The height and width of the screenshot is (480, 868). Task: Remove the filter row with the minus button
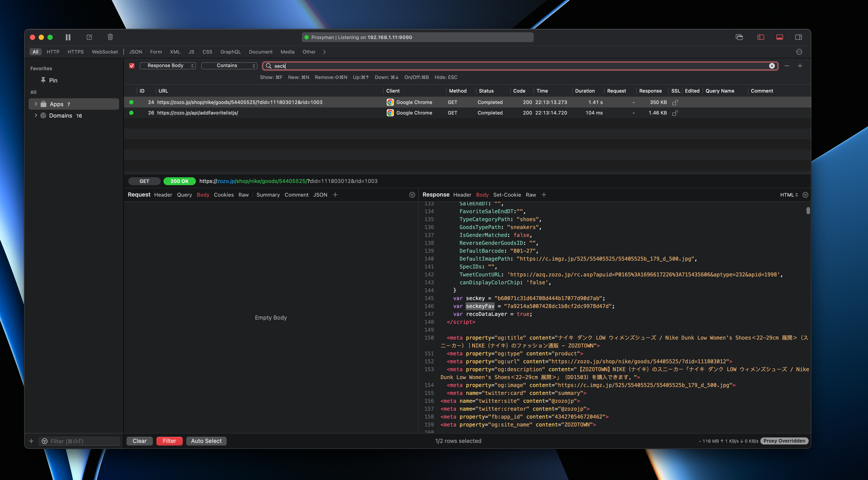tap(787, 66)
